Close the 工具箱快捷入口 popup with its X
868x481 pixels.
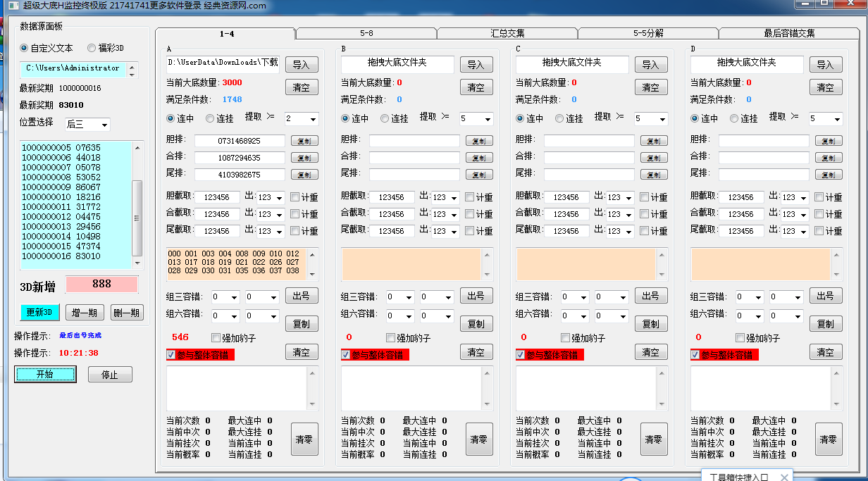(784, 477)
